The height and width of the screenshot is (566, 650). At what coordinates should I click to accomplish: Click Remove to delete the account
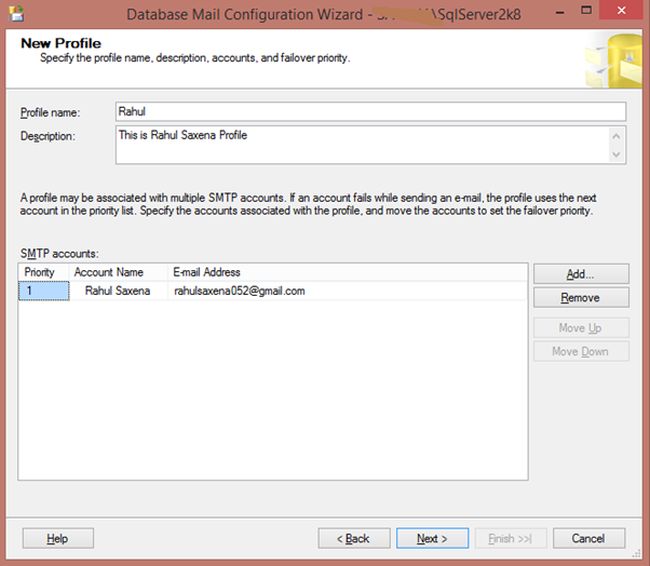[581, 297]
